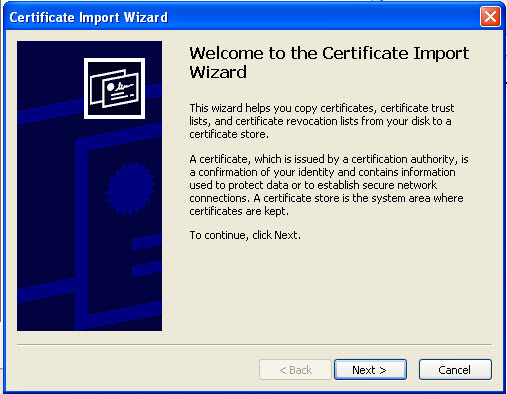Click the Next > button
This screenshot has height=394, width=507.
(370, 369)
